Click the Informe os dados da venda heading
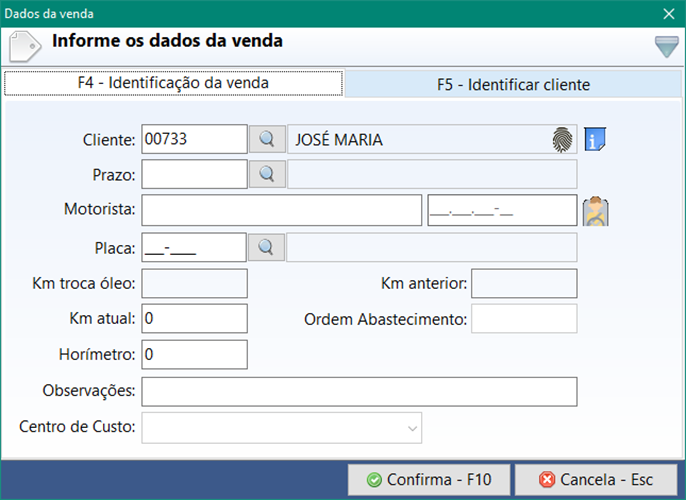686x500 pixels. click(167, 41)
